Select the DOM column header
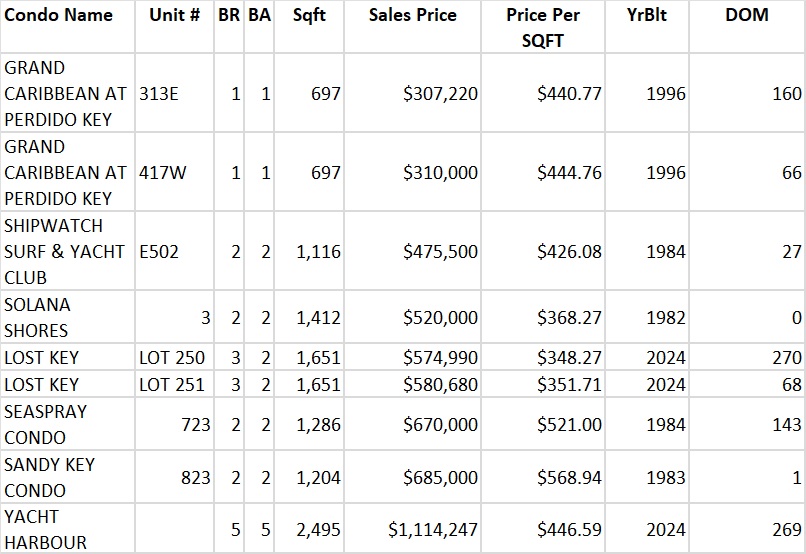This screenshot has width=806, height=554. (x=746, y=16)
